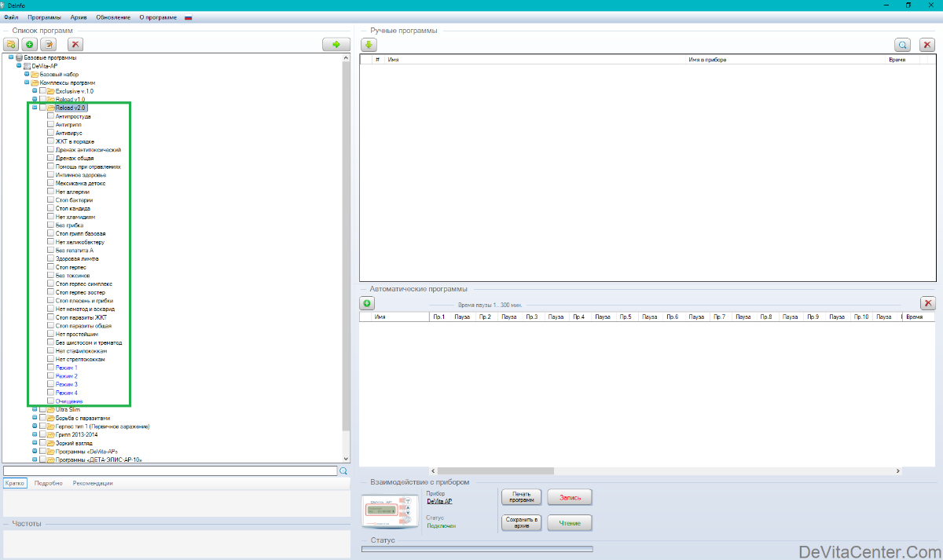
Task: Click the search icon beside program search field
Action: point(343,471)
